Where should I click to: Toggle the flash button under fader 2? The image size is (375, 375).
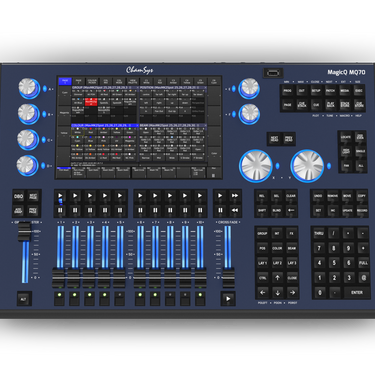pyautogui.click(x=74, y=298)
